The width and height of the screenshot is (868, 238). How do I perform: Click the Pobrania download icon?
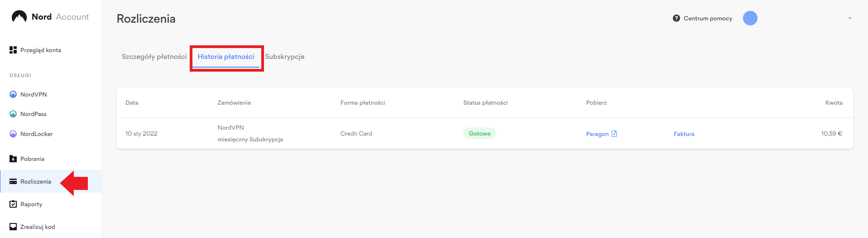[x=13, y=159]
